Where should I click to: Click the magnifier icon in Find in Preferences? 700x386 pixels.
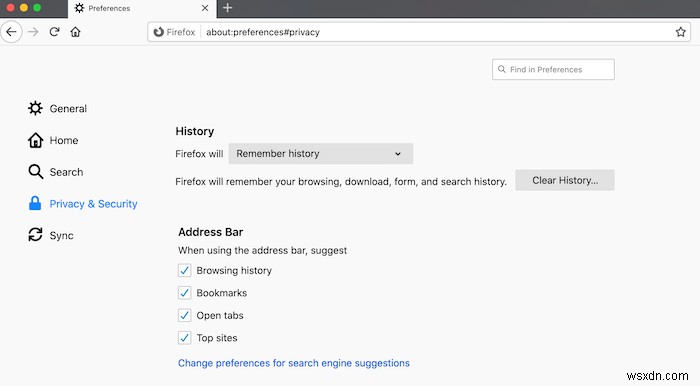(502, 69)
